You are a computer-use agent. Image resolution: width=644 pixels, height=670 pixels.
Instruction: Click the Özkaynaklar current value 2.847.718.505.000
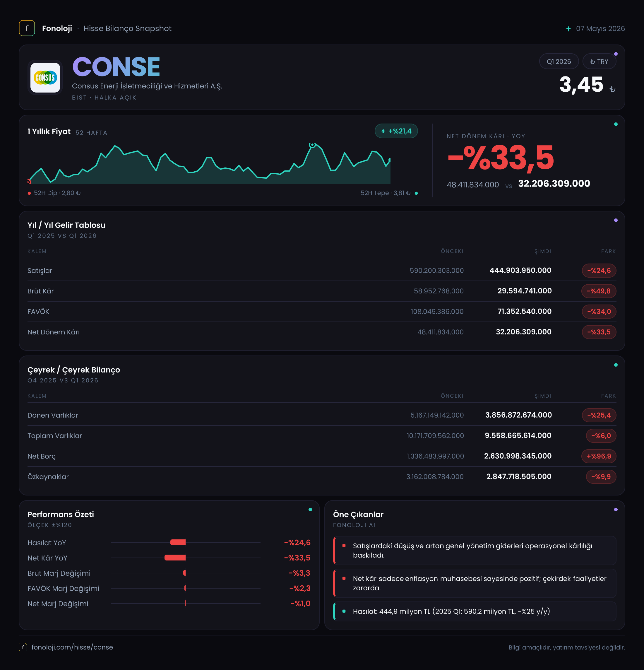(x=519, y=476)
